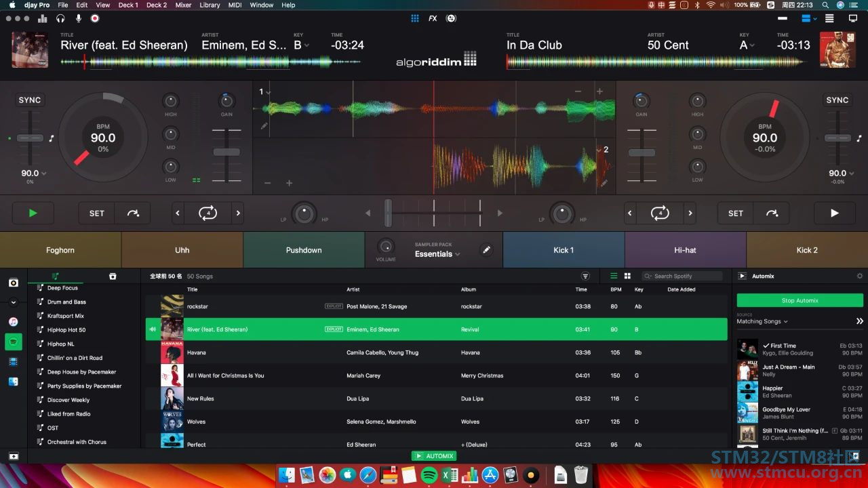Open the FX panel
The height and width of the screenshot is (488, 868).
pyautogui.click(x=433, y=18)
